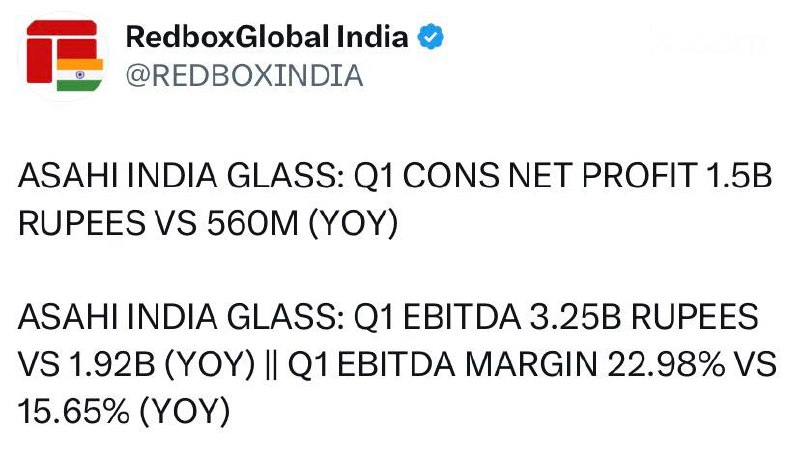Click the final (YOY) at tweet end
Viewport: 800px width, 460px height.
[x=185, y=412]
